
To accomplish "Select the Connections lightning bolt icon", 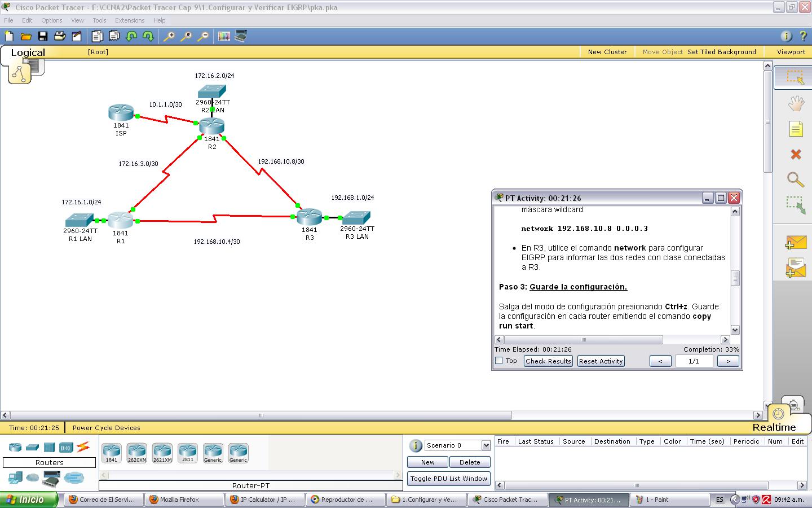I will pos(83,447).
